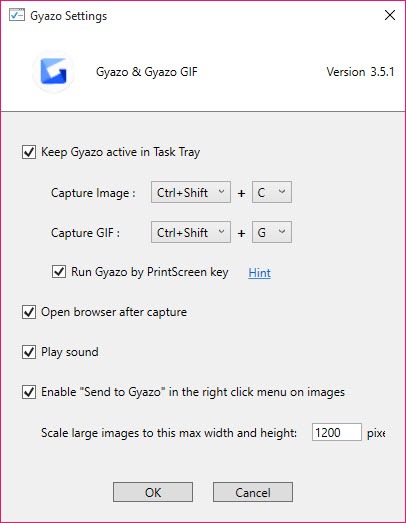Image resolution: width=406 pixels, height=523 pixels.
Task: Expand Capture GIF key dropdown showing G
Action: click(272, 232)
